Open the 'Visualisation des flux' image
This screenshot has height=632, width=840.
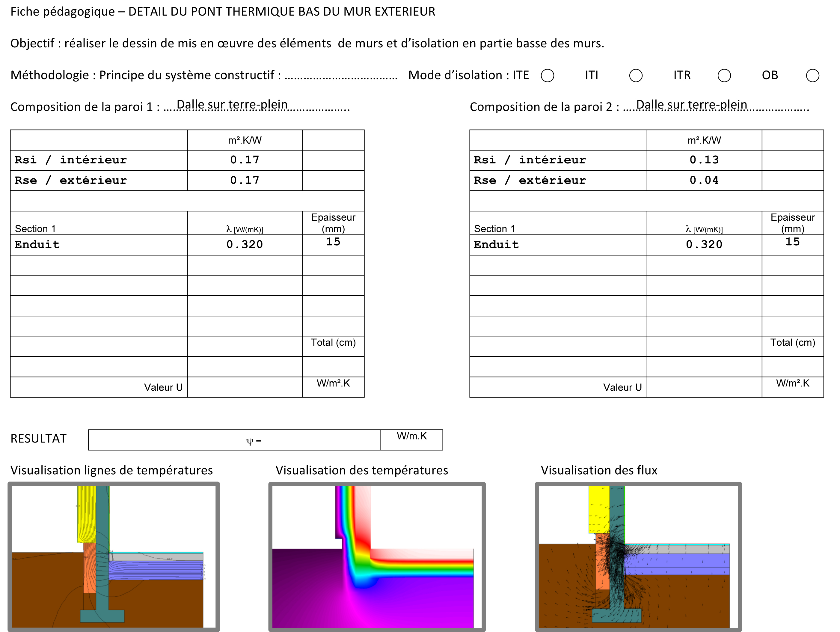point(638,557)
